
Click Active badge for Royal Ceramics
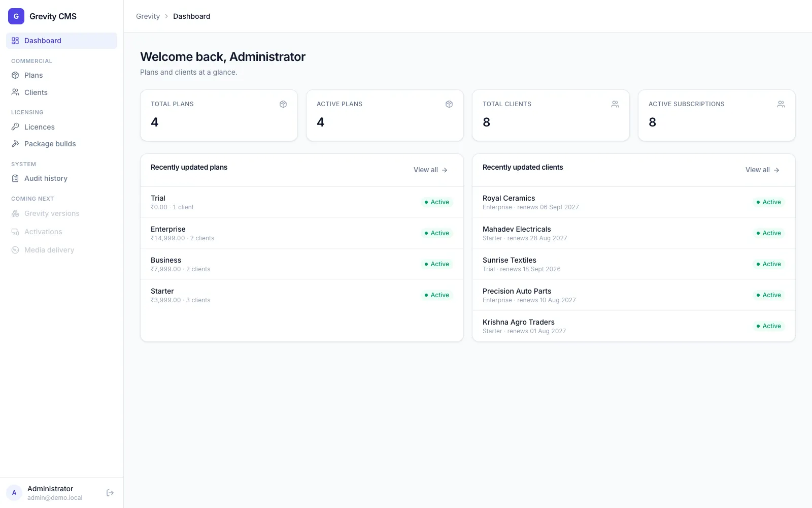pos(768,202)
